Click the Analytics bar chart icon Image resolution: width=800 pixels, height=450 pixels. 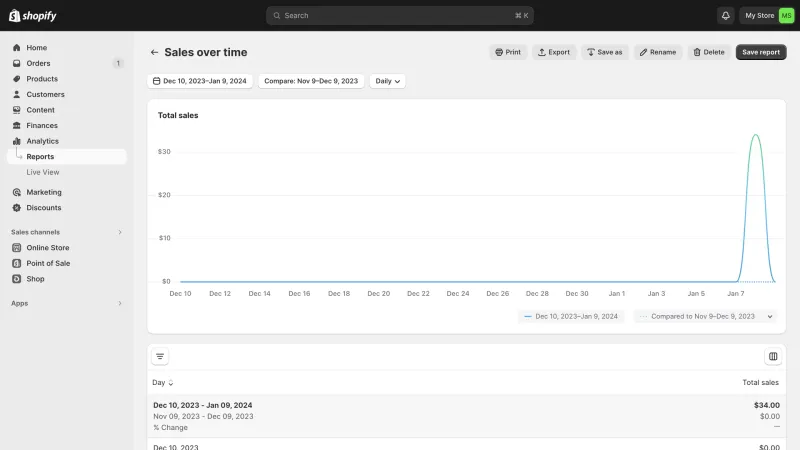coord(16,141)
